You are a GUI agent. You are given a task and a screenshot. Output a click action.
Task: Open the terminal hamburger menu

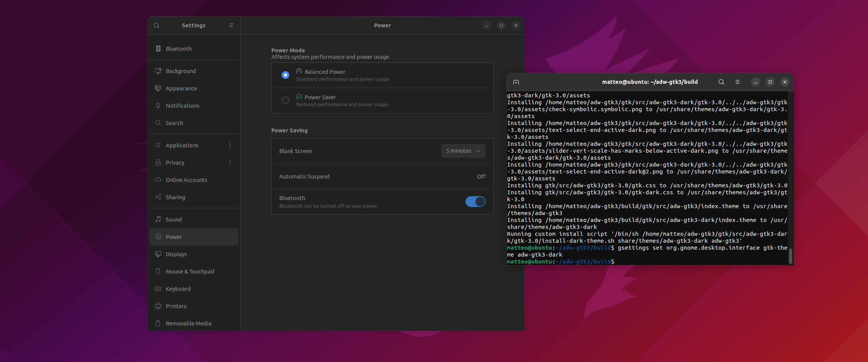pos(738,82)
